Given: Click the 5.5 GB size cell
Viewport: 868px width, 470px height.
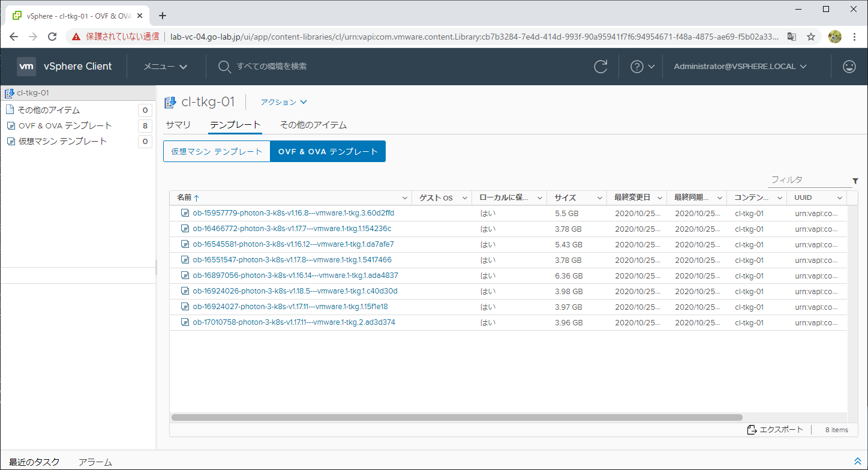Looking at the screenshot, I should click(x=566, y=213).
